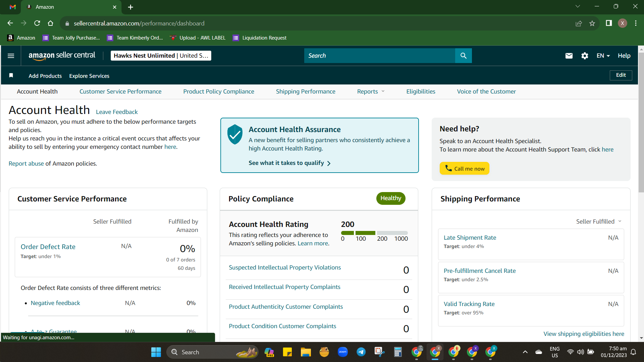
Task: Open Telegram from the taskbar
Action: coord(361,352)
